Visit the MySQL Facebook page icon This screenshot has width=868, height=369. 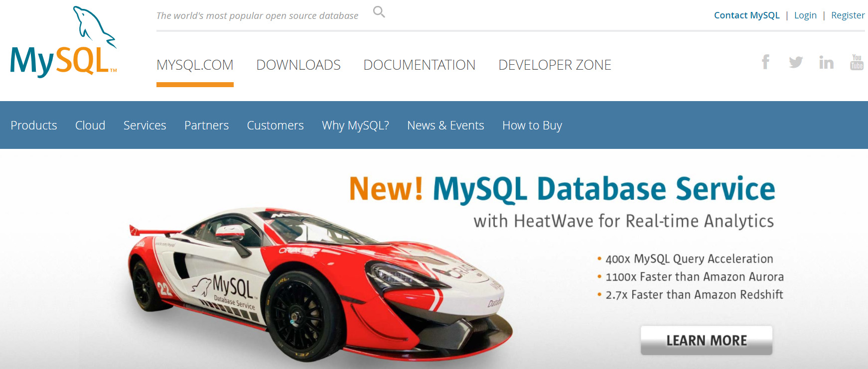point(765,62)
